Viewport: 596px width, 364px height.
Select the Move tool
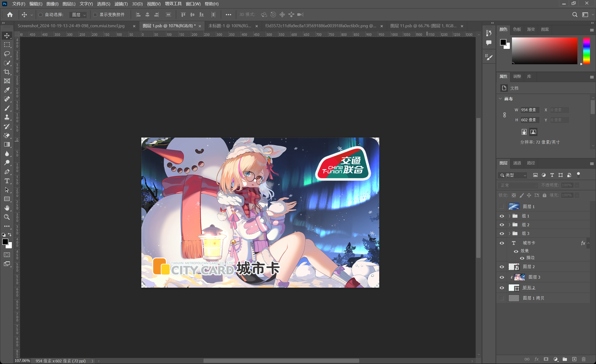[x=7, y=36]
